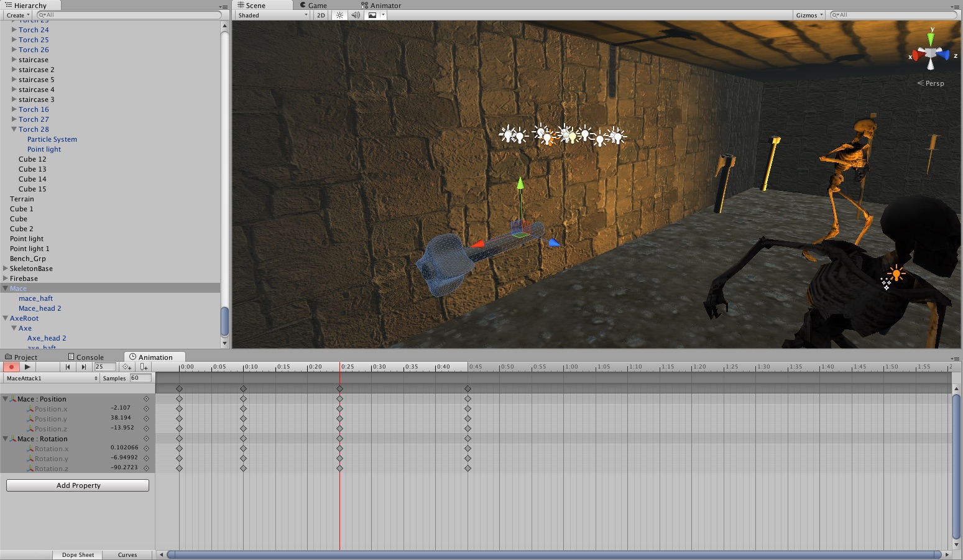This screenshot has height=560, width=963.
Task: Toggle the 2D scene view mode
Action: pos(321,15)
